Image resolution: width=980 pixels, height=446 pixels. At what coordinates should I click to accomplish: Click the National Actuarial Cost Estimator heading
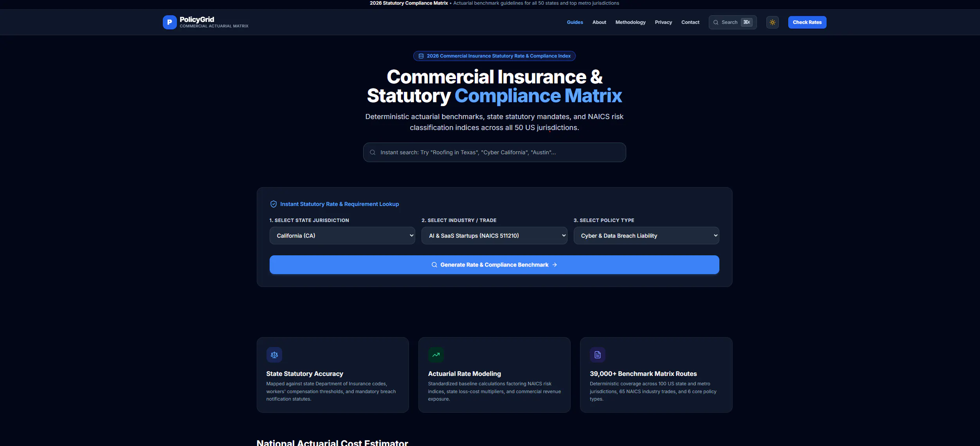(x=332, y=442)
